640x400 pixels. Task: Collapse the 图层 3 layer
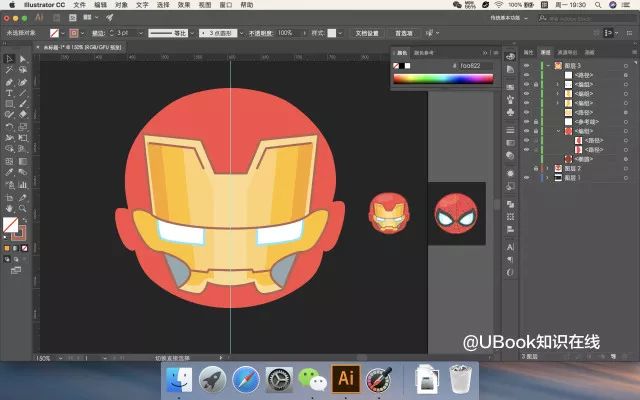pos(548,66)
